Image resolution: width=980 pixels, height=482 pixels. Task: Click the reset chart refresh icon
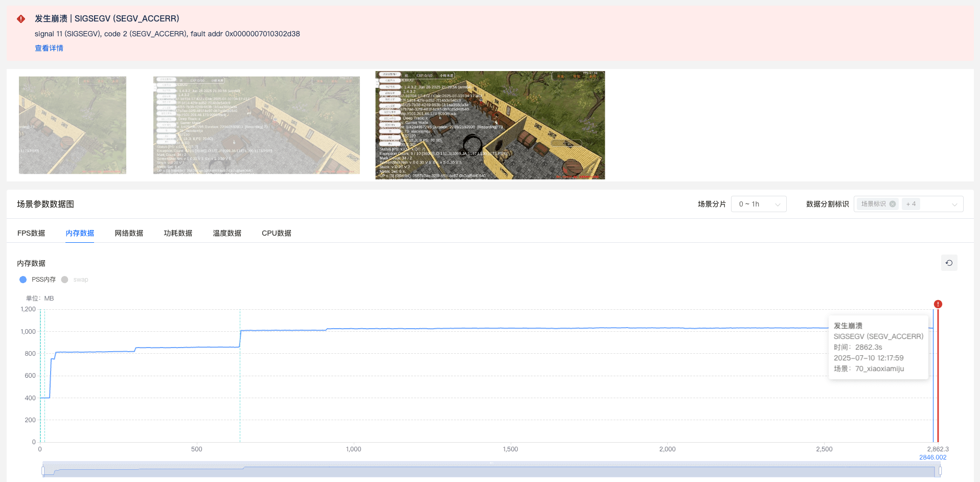click(x=949, y=263)
